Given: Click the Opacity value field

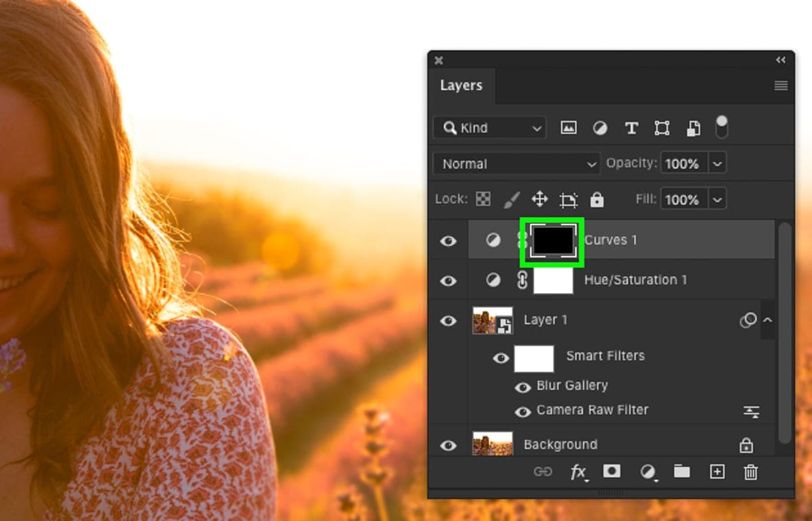Looking at the screenshot, I should tap(684, 164).
